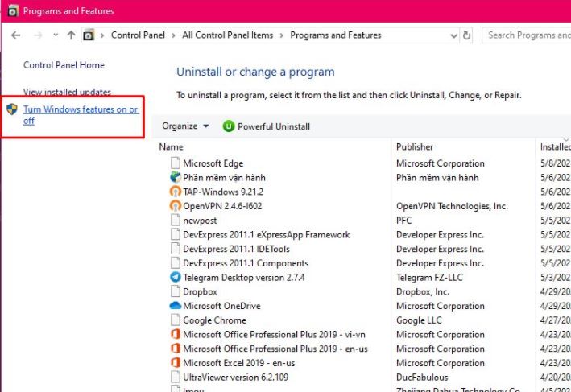The image size is (571, 392).
Task: Go up one level with Up arrow
Action: click(x=71, y=35)
